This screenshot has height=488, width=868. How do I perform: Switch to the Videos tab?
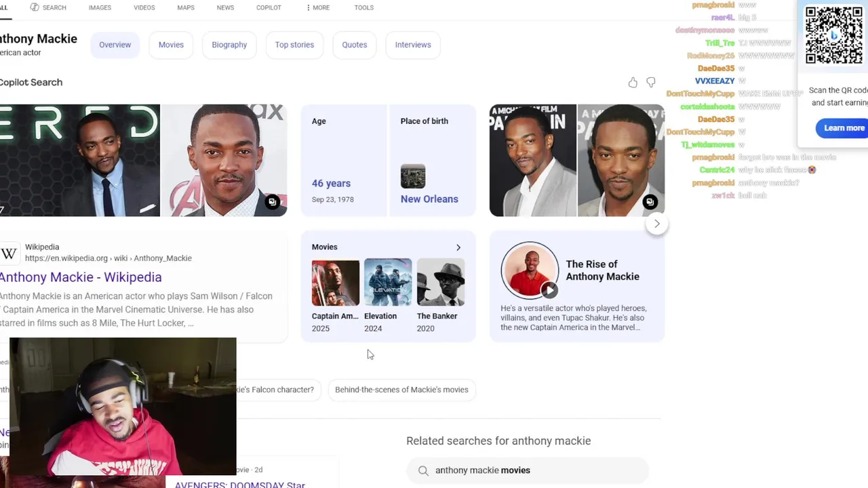144,7
